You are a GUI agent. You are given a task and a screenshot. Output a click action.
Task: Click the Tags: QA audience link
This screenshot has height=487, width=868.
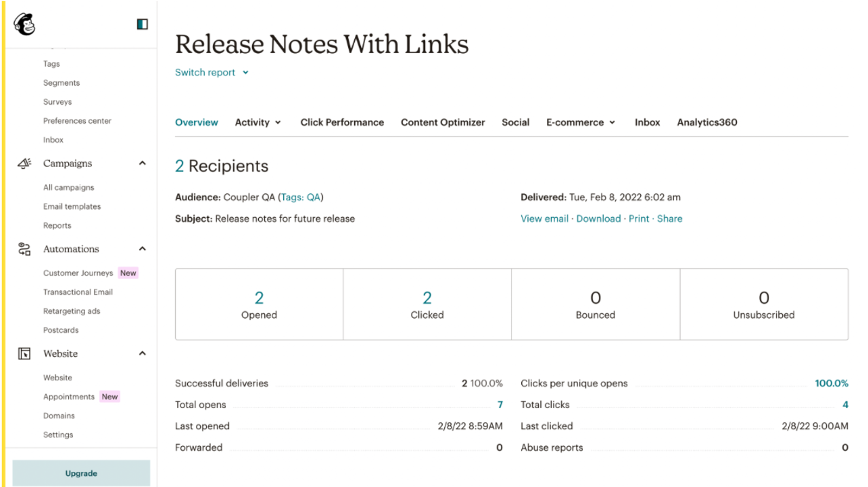click(301, 198)
